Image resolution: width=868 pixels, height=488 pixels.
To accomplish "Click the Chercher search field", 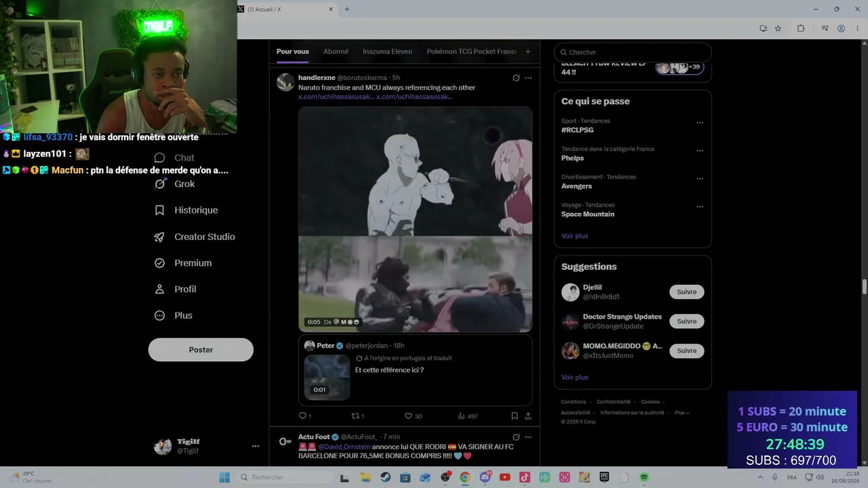I will coord(633,52).
